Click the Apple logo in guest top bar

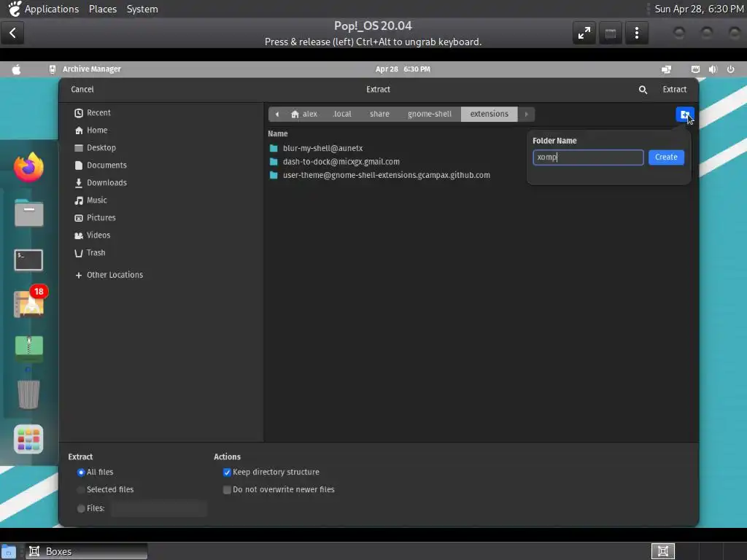[16, 69]
